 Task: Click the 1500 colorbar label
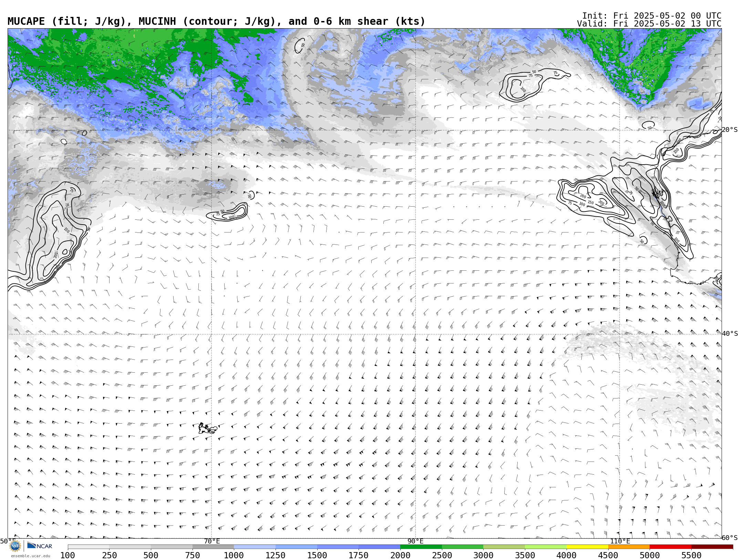[317, 555]
